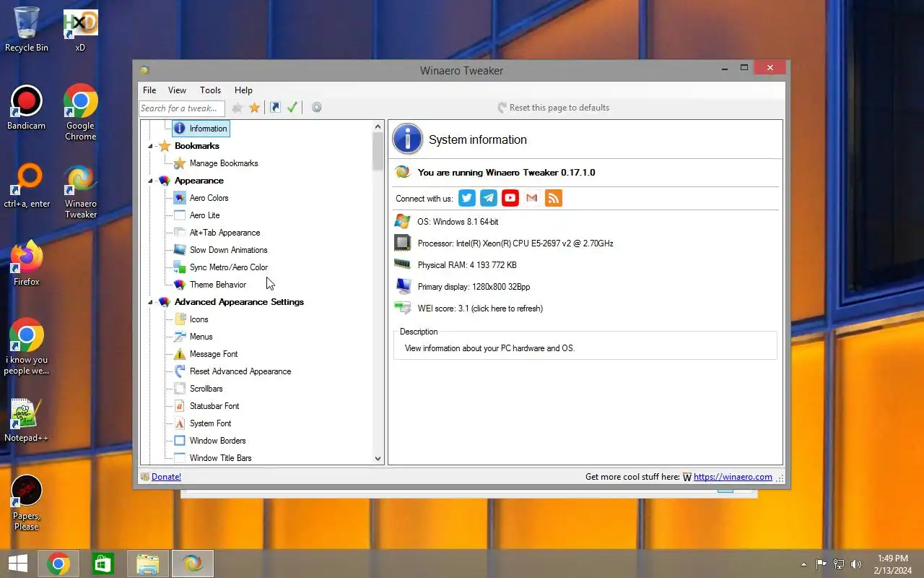Open the Store app in taskbar
The image size is (924, 578).
pyautogui.click(x=103, y=564)
